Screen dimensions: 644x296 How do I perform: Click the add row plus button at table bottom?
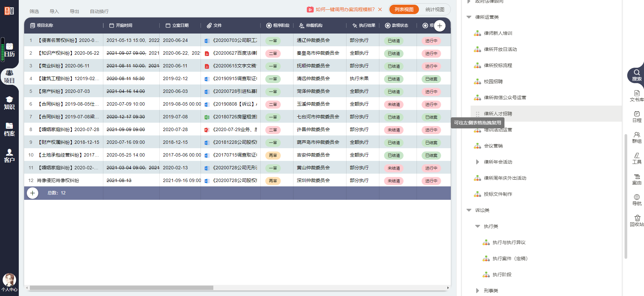(x=33, y=193)
